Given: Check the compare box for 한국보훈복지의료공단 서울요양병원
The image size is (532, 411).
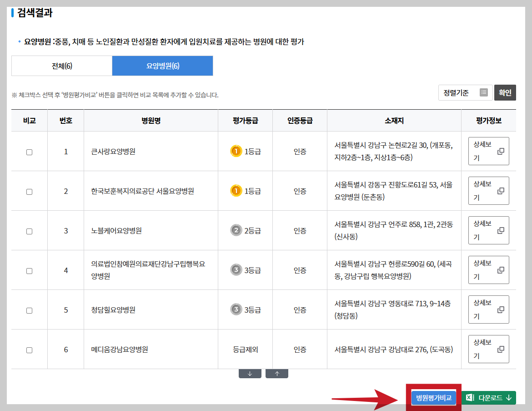Looking at the screenshot, I should [30, 192].
